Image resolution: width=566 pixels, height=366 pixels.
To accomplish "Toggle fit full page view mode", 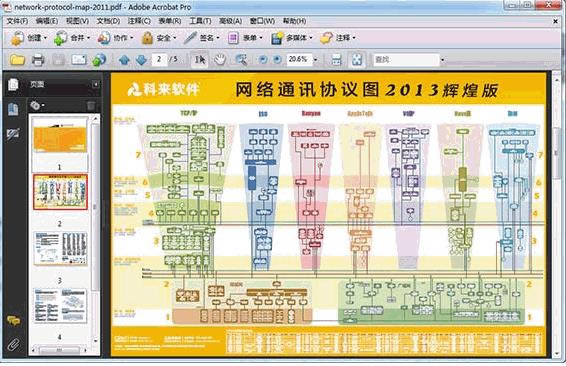I will (x=357, y=60).
